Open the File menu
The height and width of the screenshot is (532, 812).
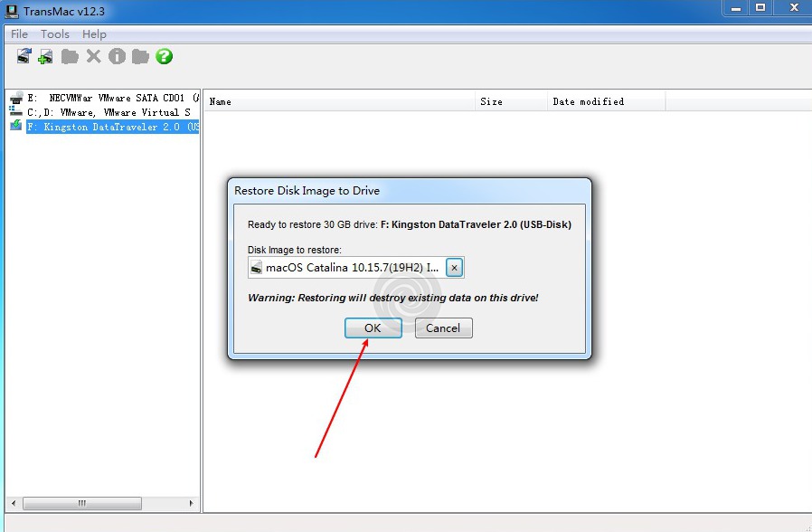click(19, 34)
